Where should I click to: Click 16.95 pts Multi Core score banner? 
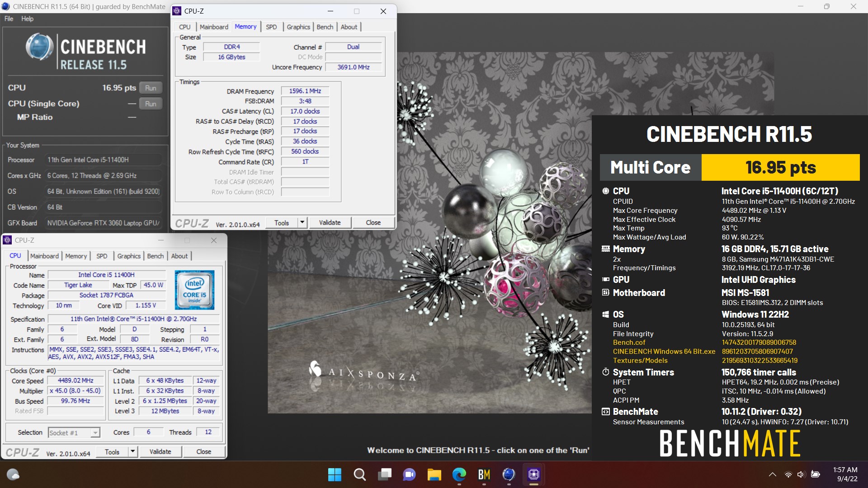click(x=780, y=168)
